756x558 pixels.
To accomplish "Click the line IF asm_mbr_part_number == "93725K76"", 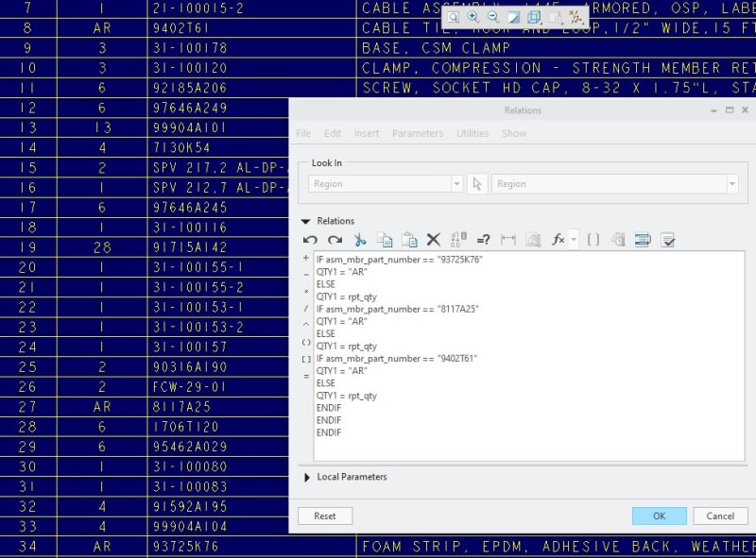I will coord(399,260).
